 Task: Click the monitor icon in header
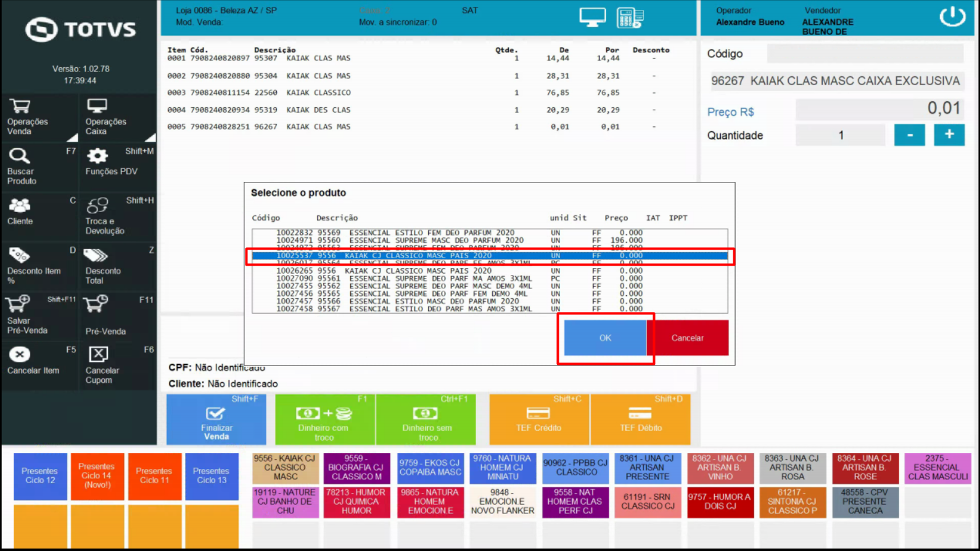592,17
